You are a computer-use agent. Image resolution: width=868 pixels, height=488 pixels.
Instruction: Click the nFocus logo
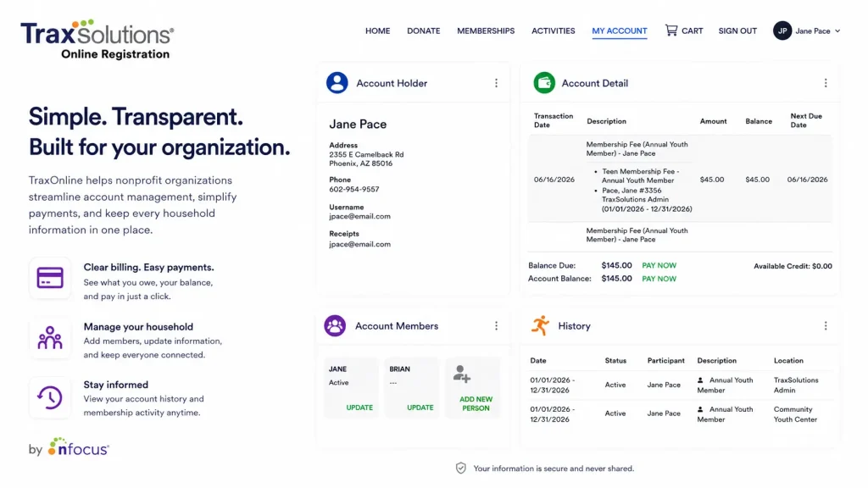coord(78,447)
